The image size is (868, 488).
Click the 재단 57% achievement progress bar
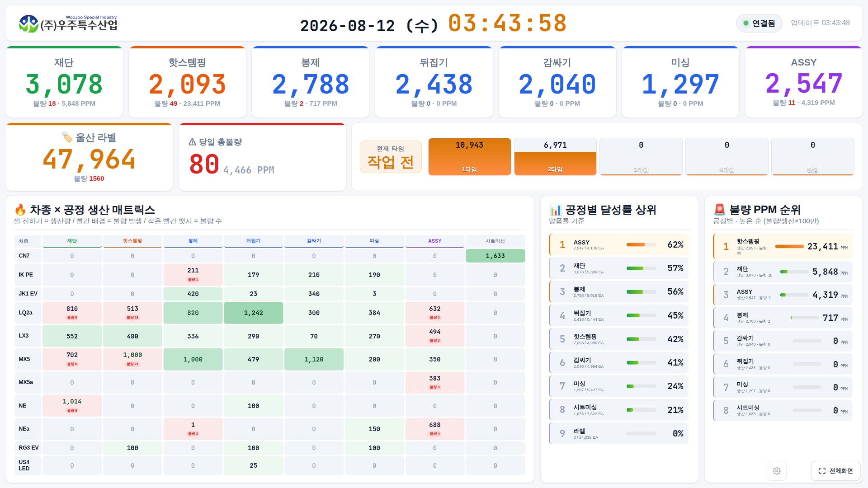click(641, 268)
